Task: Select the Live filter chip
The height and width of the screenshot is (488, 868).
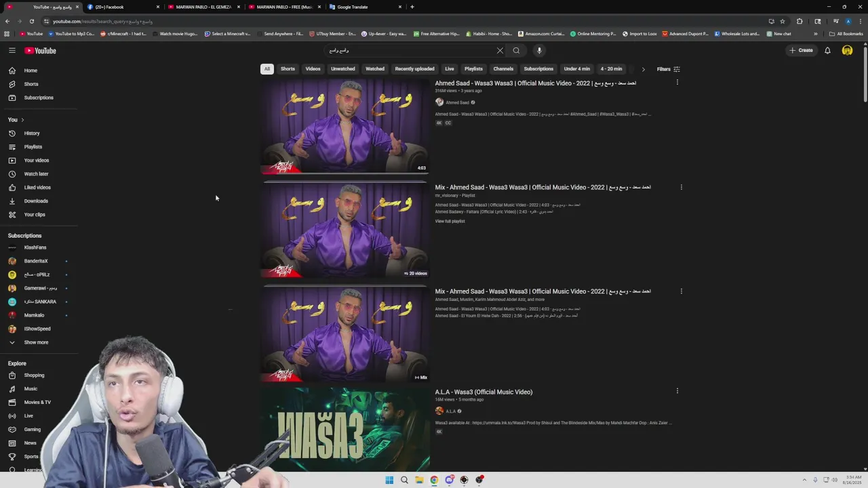Action: [x=449, y=69]
